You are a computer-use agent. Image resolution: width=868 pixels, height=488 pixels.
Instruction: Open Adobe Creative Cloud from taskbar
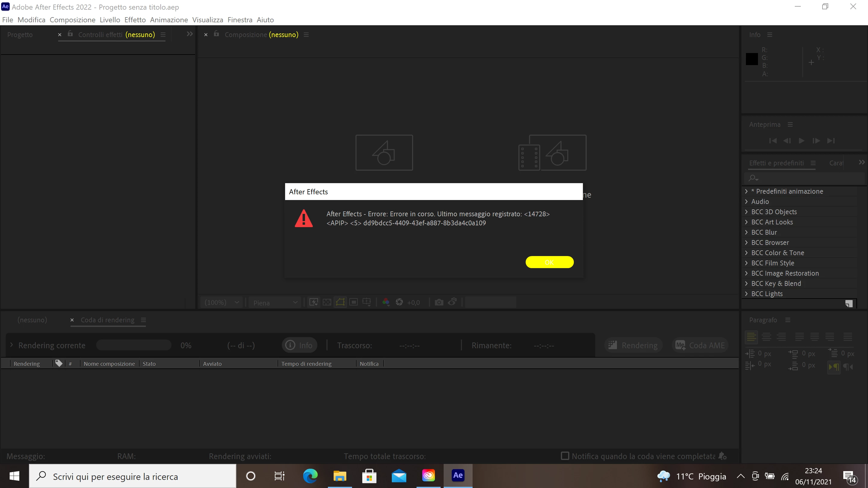pos(428,476)
